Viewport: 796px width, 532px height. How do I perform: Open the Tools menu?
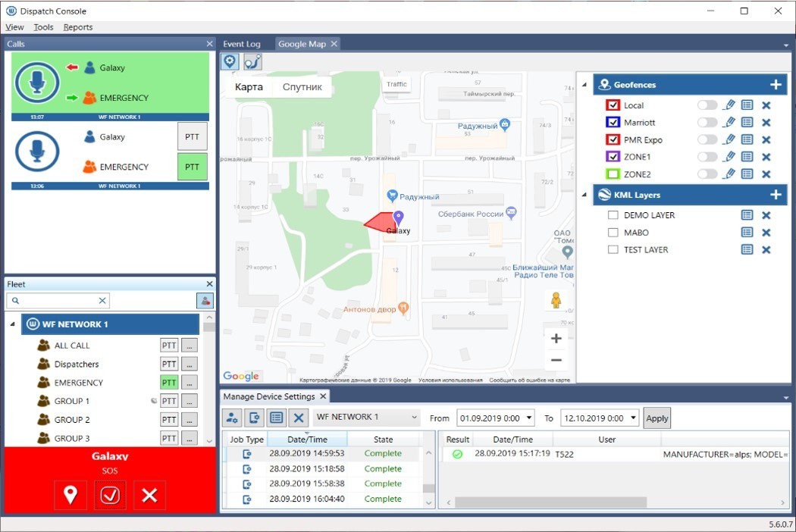tap(43, 27)
